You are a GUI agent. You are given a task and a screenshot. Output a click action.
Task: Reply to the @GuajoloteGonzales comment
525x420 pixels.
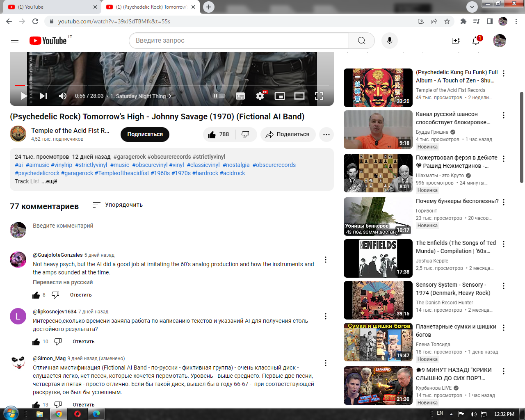[81, 295]
